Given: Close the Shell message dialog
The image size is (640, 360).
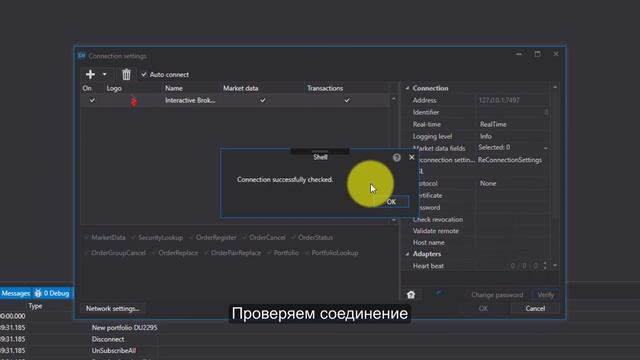Looking at the screenshot, I should click(411, 157).
